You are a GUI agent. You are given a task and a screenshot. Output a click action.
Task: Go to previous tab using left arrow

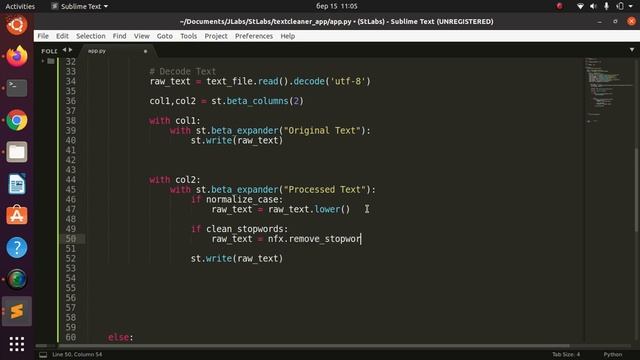tap(64, 50)
